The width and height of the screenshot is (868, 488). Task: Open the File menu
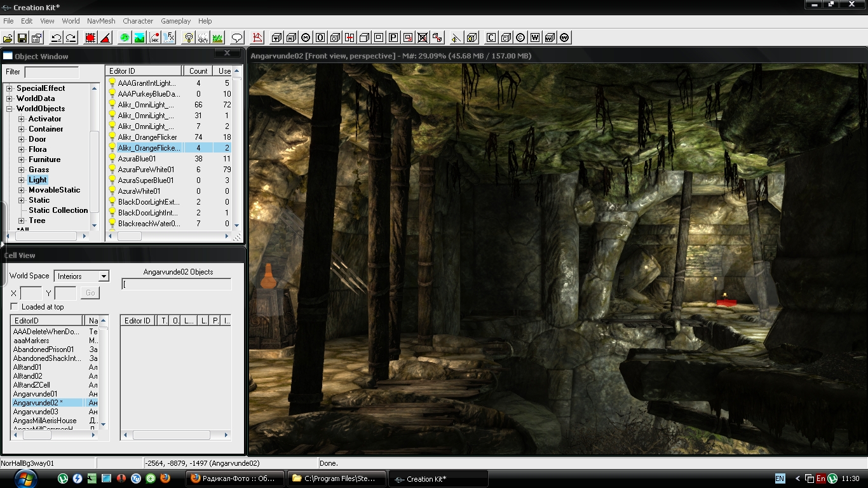click(8, 21)
